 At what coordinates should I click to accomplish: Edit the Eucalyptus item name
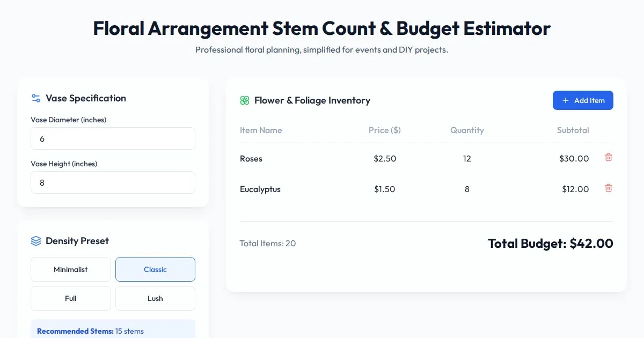pos(260,189)
